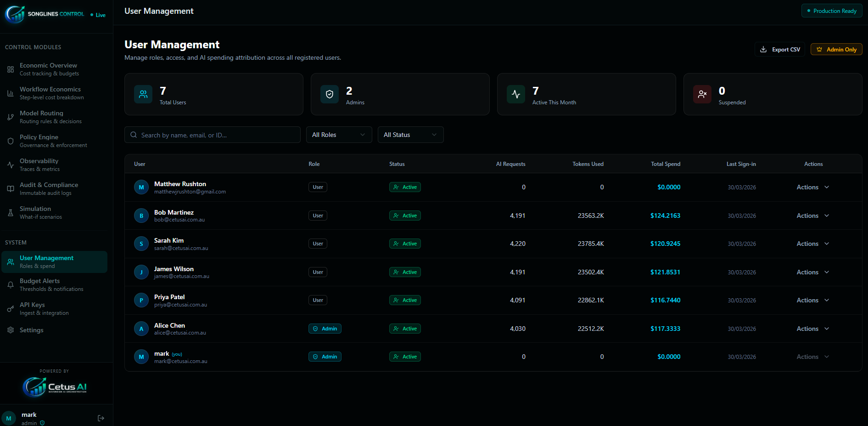Open Settings from the sidebar
The height and width of the screenshot is (426, 868).
click(x=32, y=329)
